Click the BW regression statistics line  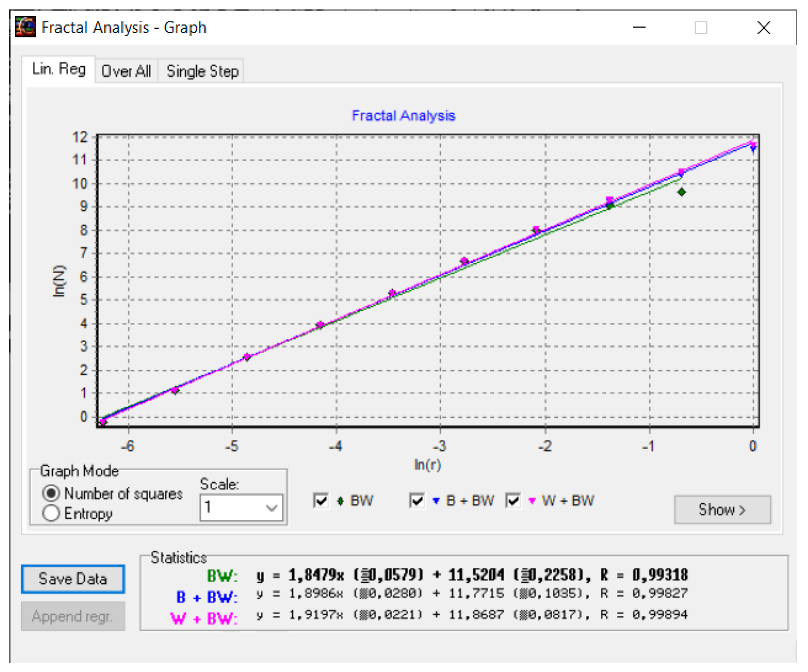pyautogui.click(x=471, y=575)
